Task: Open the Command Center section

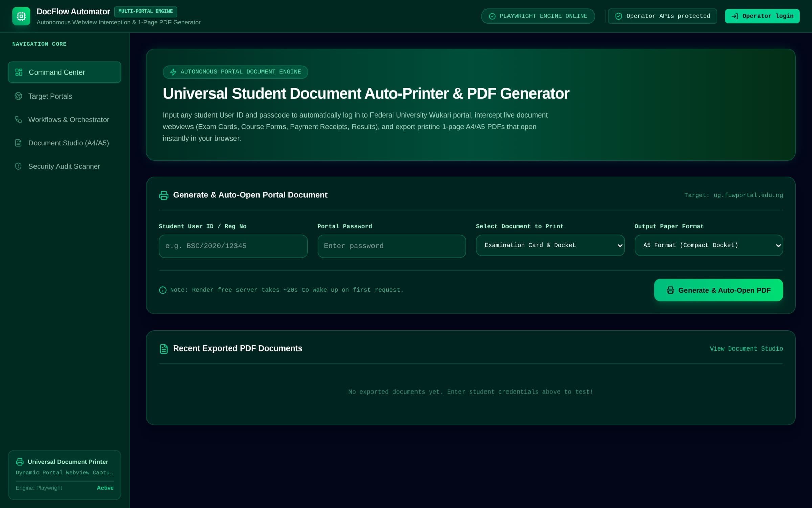Action: tap(65, 72)
